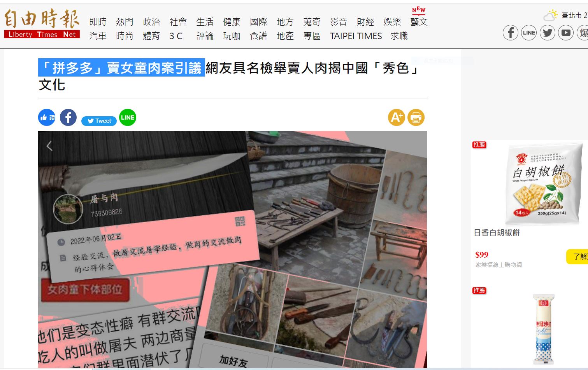Open the 財經 section
The height and width of the screenshot is (370, 588).
coord(365,22)
